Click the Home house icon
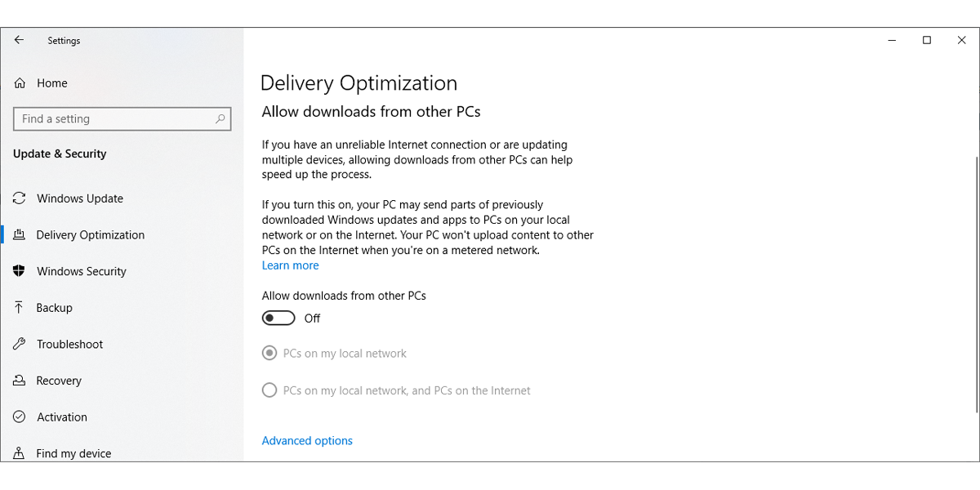980x490 pixels. pos(19,82)
